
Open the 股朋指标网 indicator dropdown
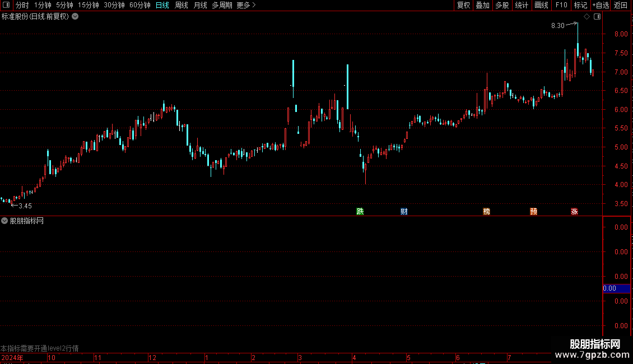coord(4,221)
